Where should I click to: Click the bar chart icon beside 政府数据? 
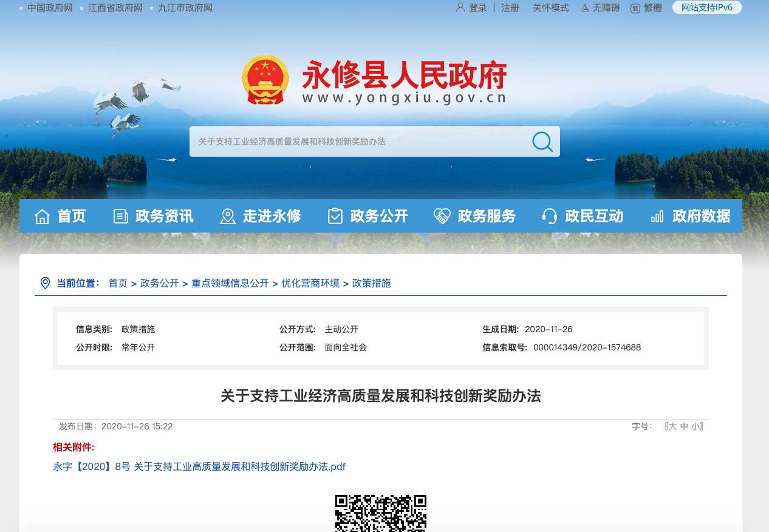point(657,216)
